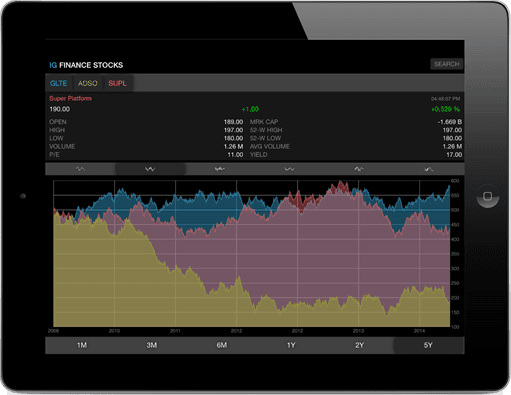Select the first chart style icon in the chart-type bar
Screen dimensions: 511x395
pos(80,169)
